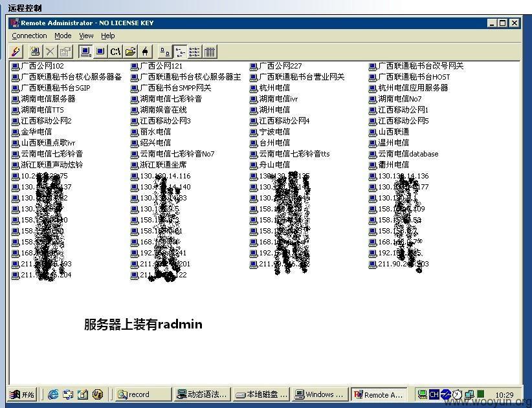The image size is (532, 408).
Task: Select 广西联通秘书台营业网关 entry
Action: click(x=297, y=77)
